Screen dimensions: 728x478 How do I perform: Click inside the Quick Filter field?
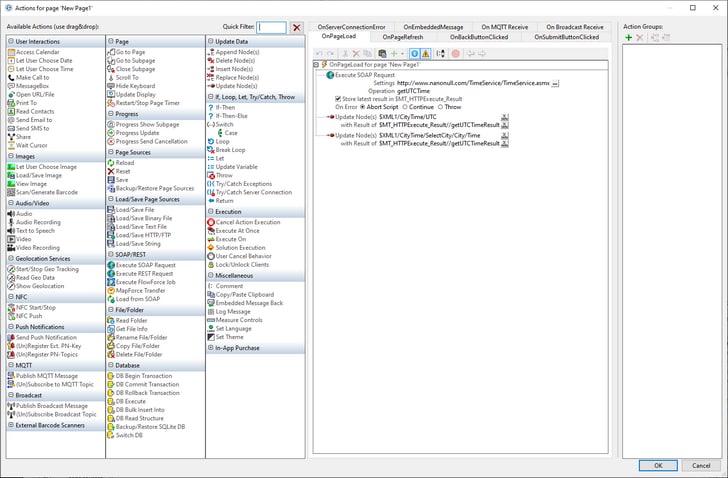[271, 28]
